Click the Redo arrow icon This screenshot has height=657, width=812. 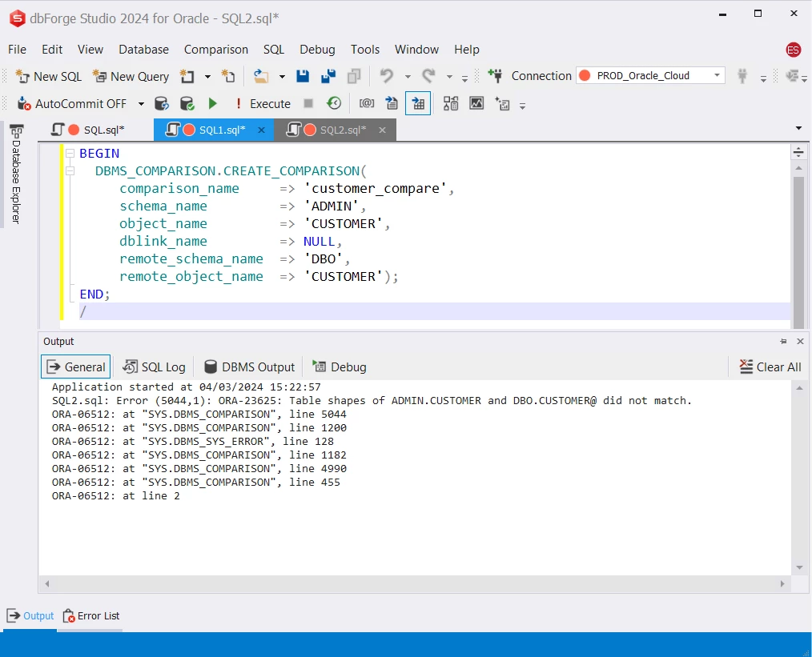point(428,77)
